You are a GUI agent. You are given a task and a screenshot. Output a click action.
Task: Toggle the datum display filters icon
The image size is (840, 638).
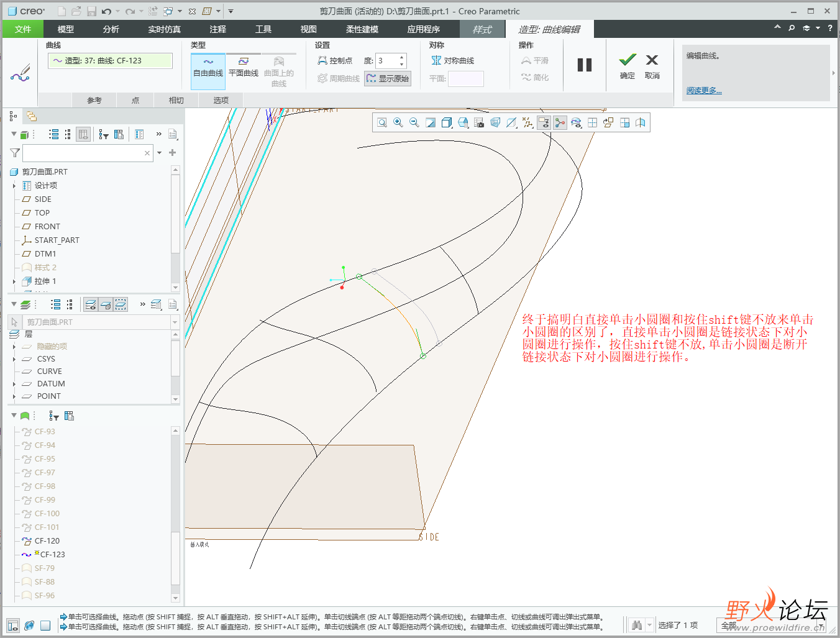(527, 123)
